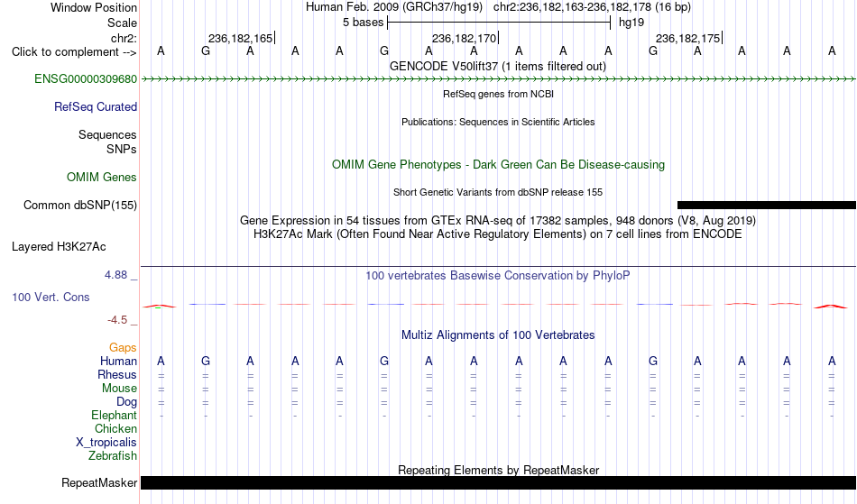This screenshot has height=504, width=857.
Task: Click the ENSG00000309680 gene label
Action: 86,79
